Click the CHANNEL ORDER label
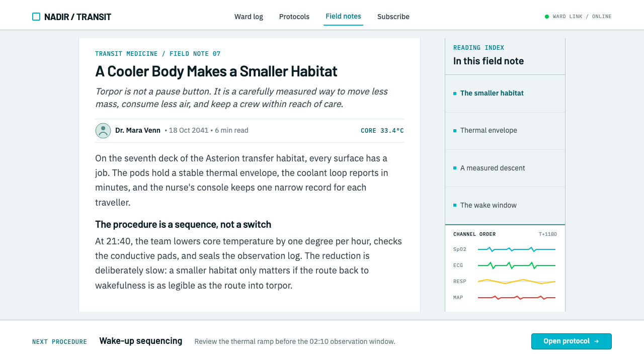 click(474, 234)
